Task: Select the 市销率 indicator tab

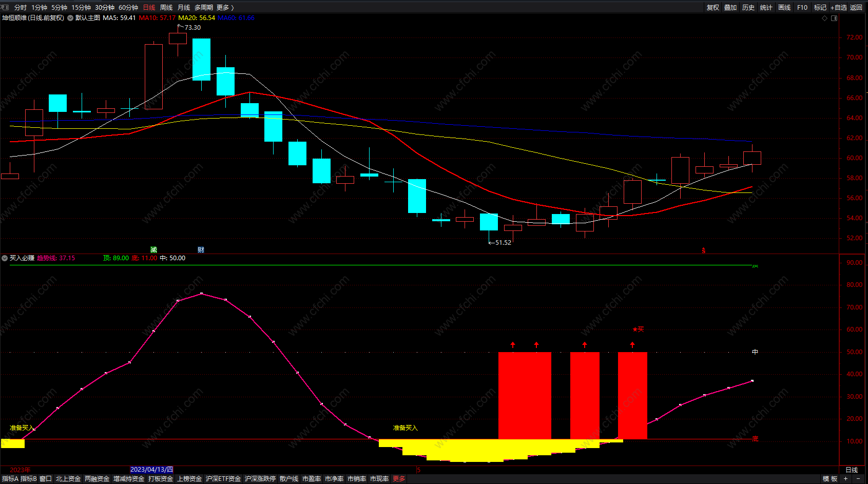Action: [357, 479]
